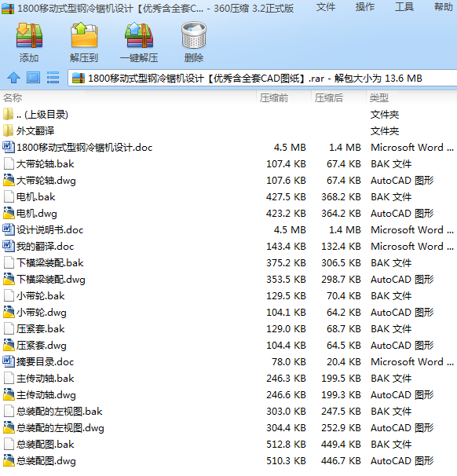The height and width of the screenshot is (476, 457).
Task: Select AutoCAD icon of 总装配图.dwg
Action: click(9, 461)
